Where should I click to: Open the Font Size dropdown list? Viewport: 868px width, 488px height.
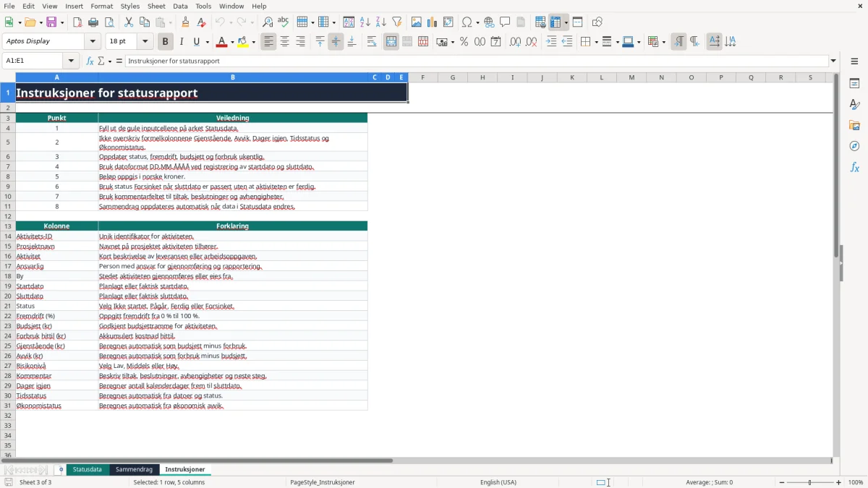point(145,42)
